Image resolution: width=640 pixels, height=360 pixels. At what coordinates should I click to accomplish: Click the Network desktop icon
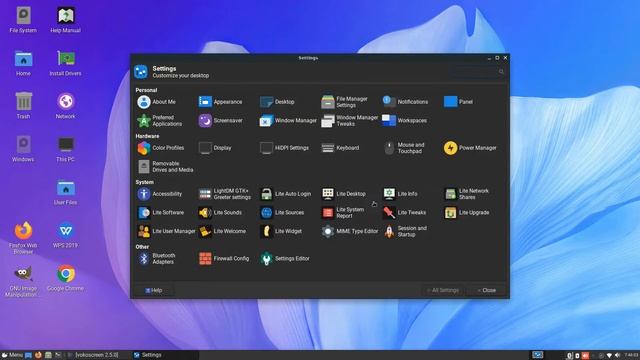click(65, 106)
